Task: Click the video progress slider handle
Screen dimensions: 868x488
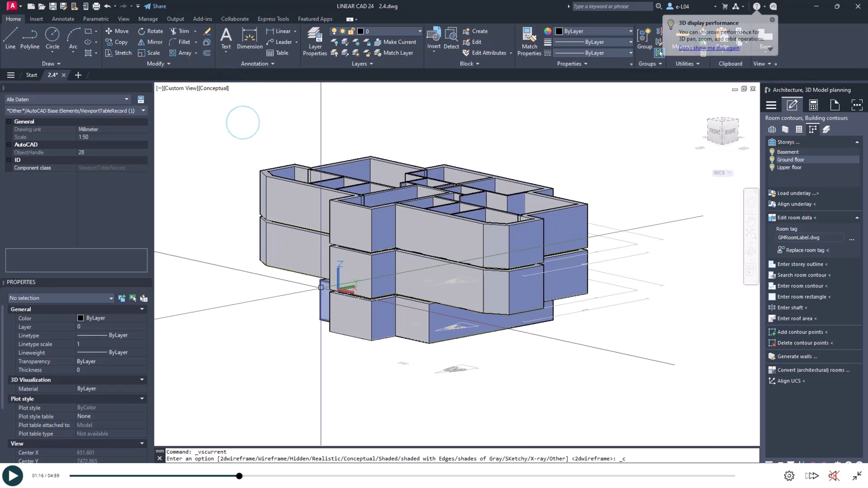Action: click(239, 476)
